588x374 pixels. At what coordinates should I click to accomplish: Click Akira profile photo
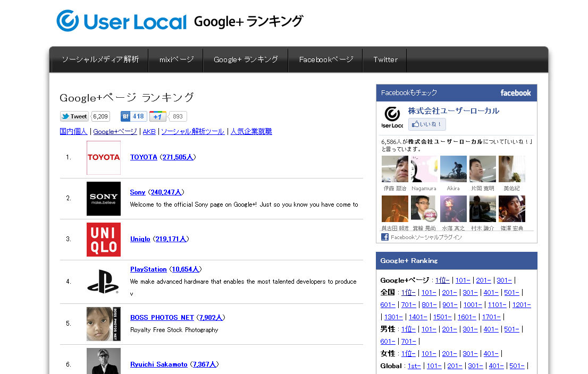(x=453, y=169)
